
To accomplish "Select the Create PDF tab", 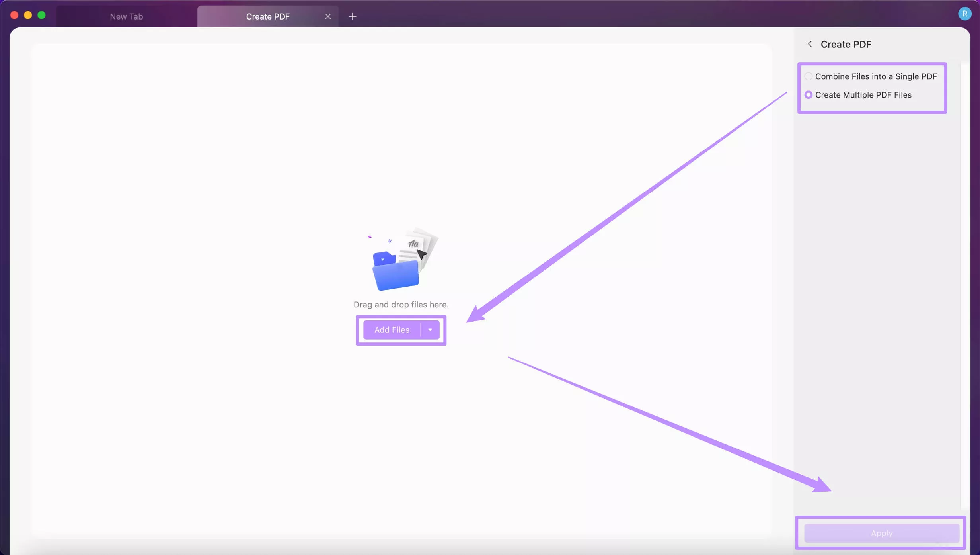I will coord(267,16).
